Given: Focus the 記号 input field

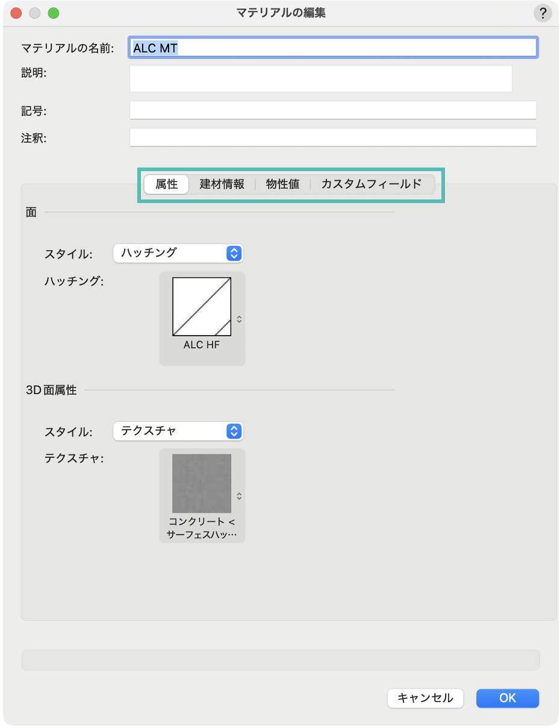Looking at the screenshot, I should 333,110.
